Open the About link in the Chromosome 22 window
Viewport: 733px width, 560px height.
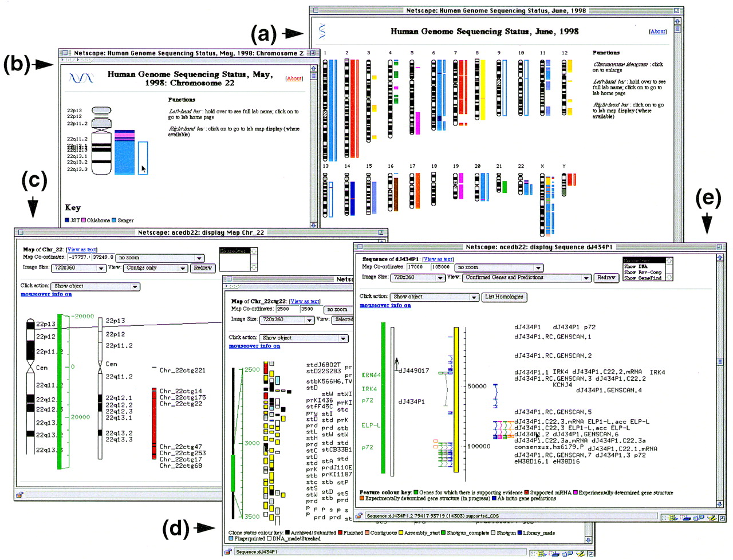tap(294, 78)
